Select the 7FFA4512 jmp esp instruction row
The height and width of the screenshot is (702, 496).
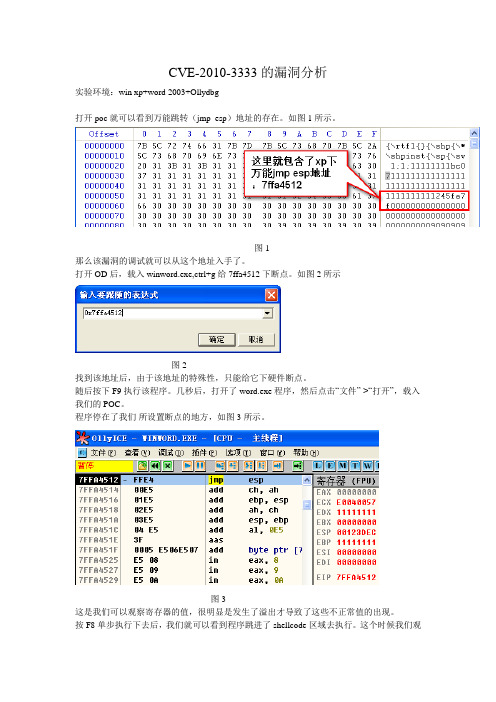coord(189,480)
